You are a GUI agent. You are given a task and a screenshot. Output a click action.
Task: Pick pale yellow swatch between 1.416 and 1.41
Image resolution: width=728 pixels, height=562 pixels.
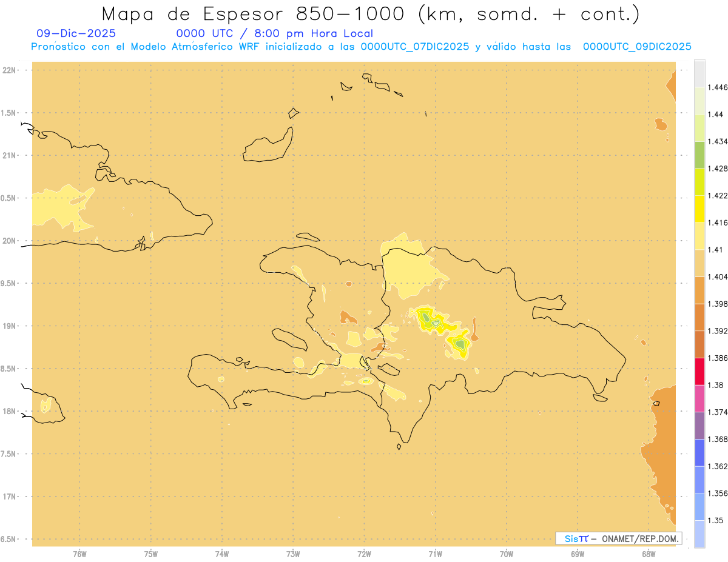coord(699,236)
